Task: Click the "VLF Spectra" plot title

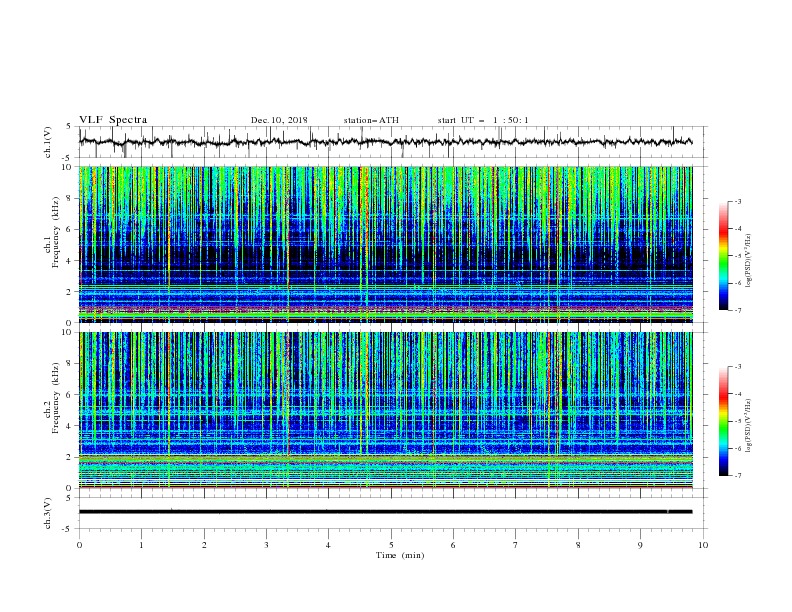Action: coord(113,120)
